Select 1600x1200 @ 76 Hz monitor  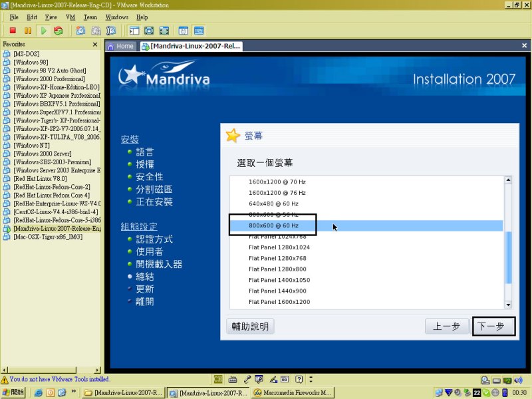366,193
